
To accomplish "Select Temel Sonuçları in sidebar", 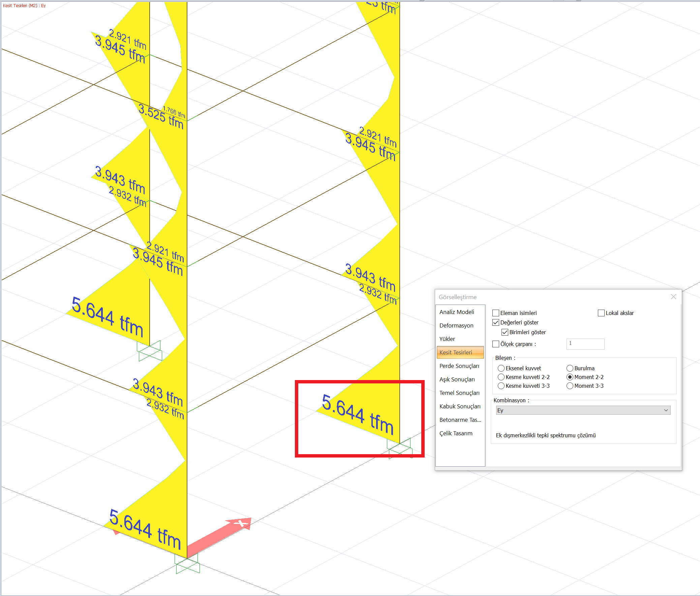I will [459, 393].
